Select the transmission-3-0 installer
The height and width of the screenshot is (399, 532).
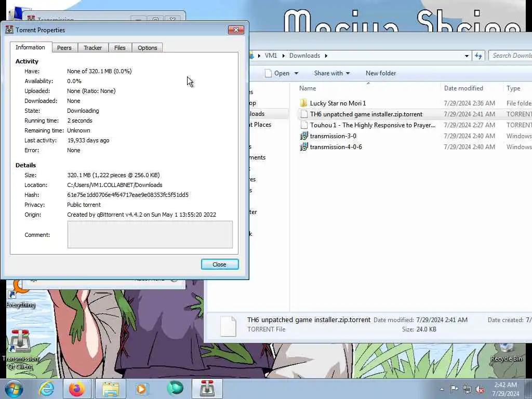tap(333, 136)
